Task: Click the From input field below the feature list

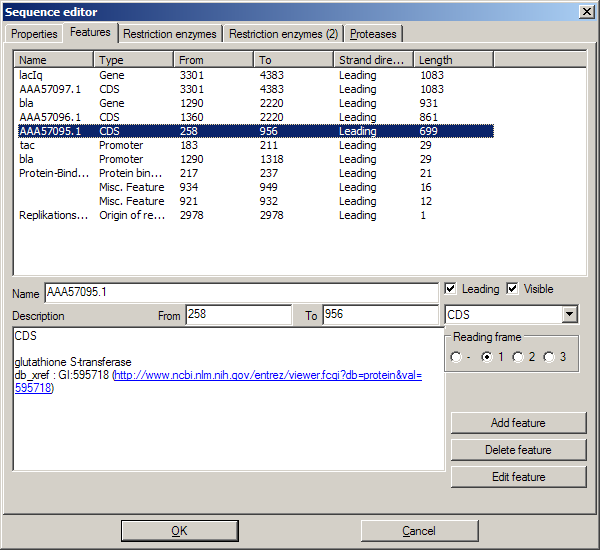Action: [x=239, y=315]
